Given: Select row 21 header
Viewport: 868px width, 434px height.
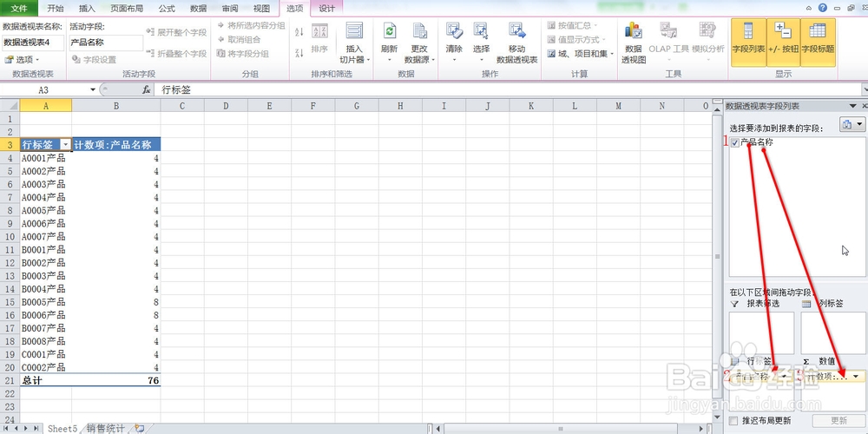Looking at the screenshot, I should (x=10, y=380).
